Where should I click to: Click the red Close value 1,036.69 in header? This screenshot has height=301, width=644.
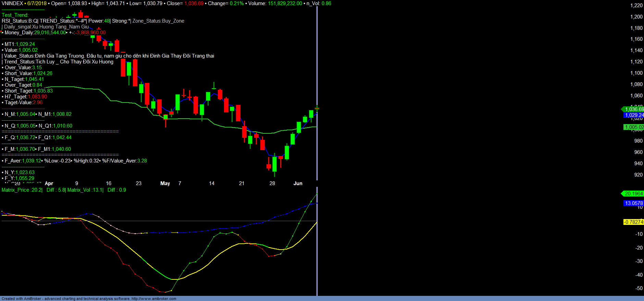194,3
